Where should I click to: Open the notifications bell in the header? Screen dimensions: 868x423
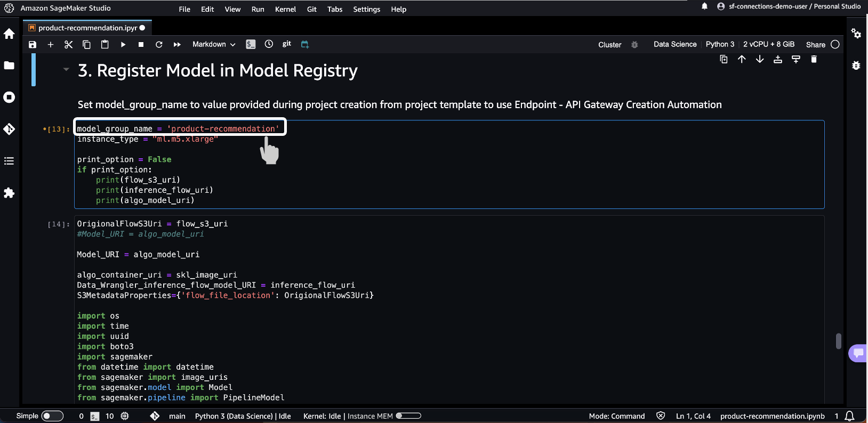pos(704,6)
